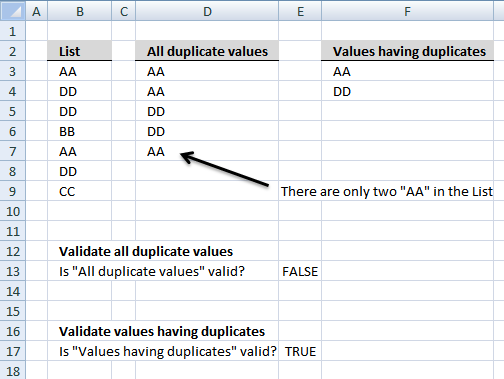Viewport: 504px width, 379px height.
Task: Select the TRUE result cell
Action: tap(300, 351)
